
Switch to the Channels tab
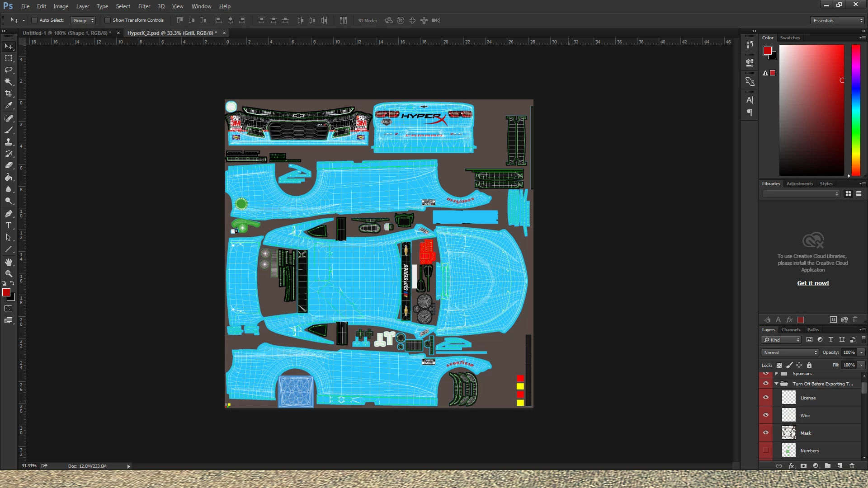coord(791,330)
